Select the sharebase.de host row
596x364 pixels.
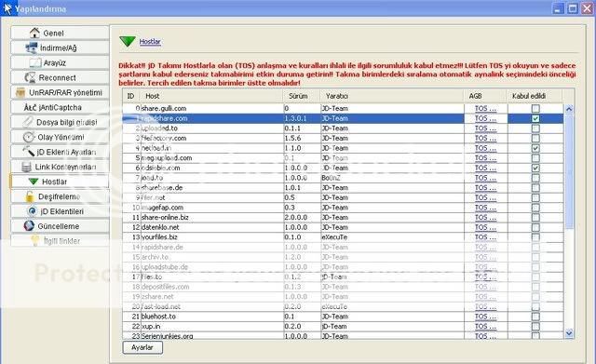point(343,188)
